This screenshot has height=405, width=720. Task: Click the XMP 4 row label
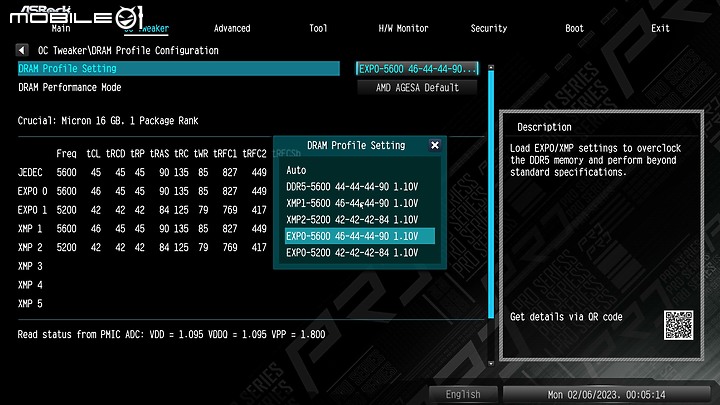click(30, 285)
